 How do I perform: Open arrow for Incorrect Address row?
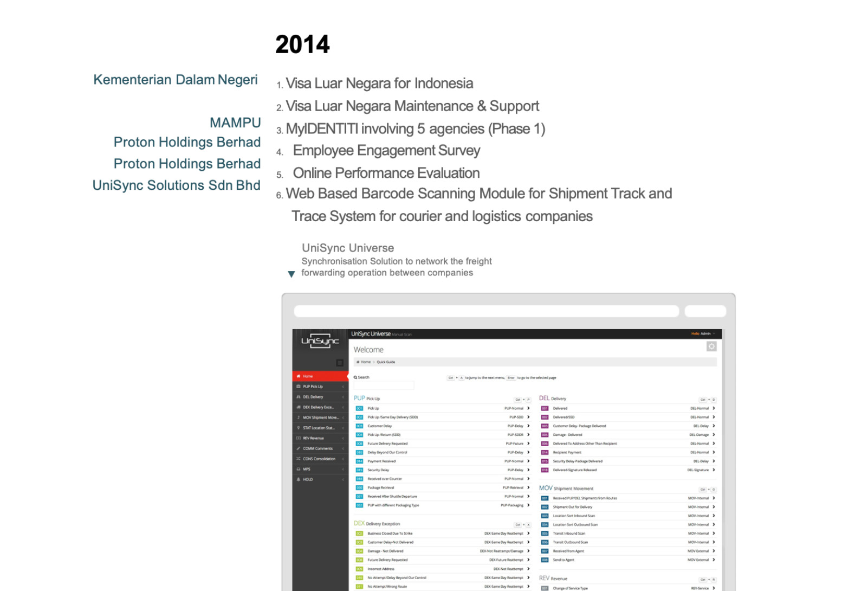pyautogui.click(x=528, y=569)
